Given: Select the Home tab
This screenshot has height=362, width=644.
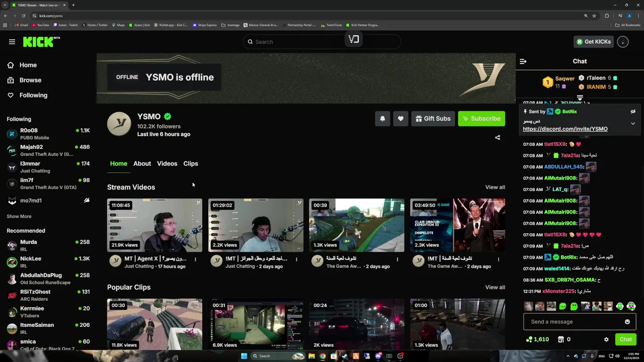Looking at the screenshot, I should [119, 163].
